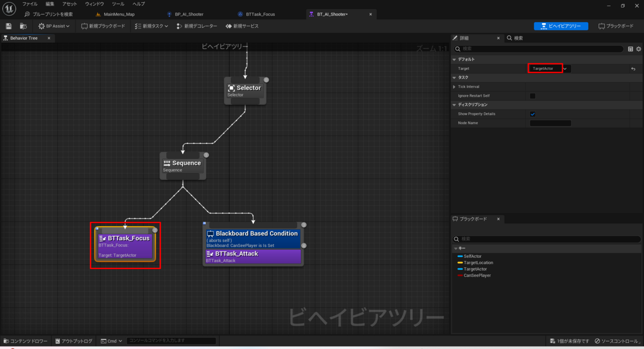Collapse the デフォルト section in Details

(453, 59)
